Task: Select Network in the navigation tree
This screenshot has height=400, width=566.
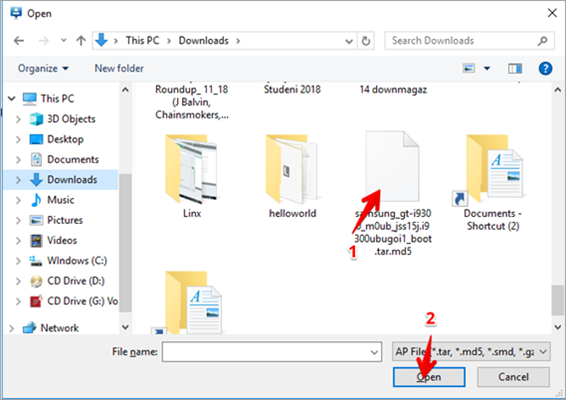Action: [x=59, y=328]
